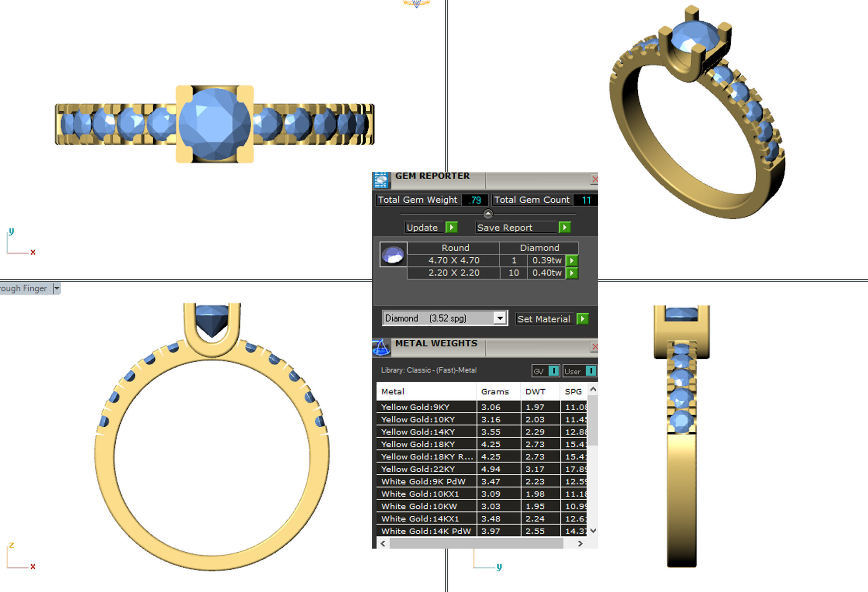Click the Total Gem Count value 11
The width and height of the screenshot is (868, 592).
click(586, 200)
